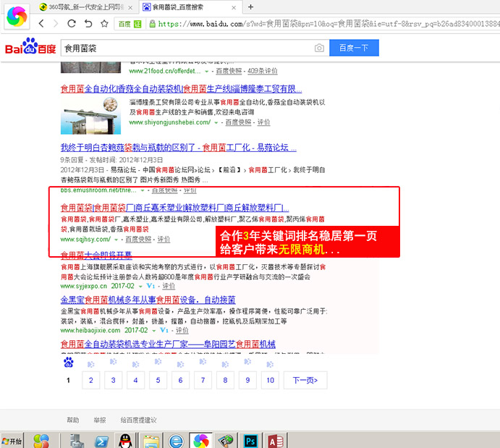The width and height of the screenshot is (500, 448).
Task: Open the file explorer folder taskbar icon
Action: pyautogui.click(x=151, y=441)
